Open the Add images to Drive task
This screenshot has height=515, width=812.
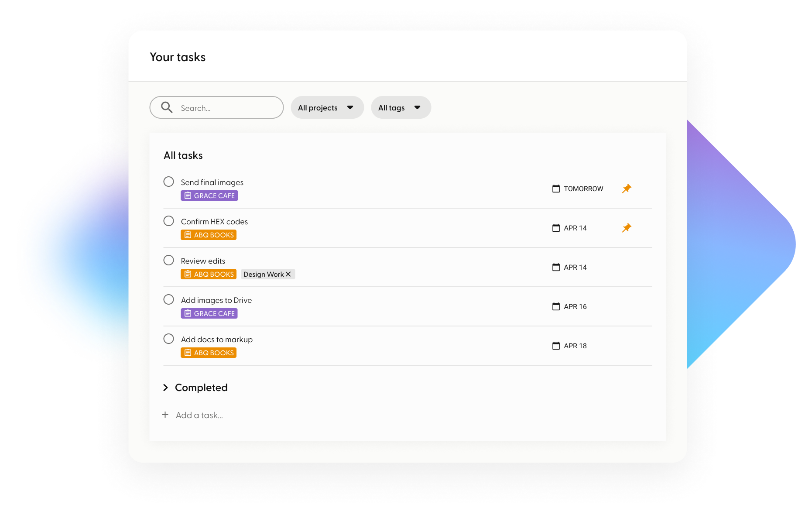[216, 300]
